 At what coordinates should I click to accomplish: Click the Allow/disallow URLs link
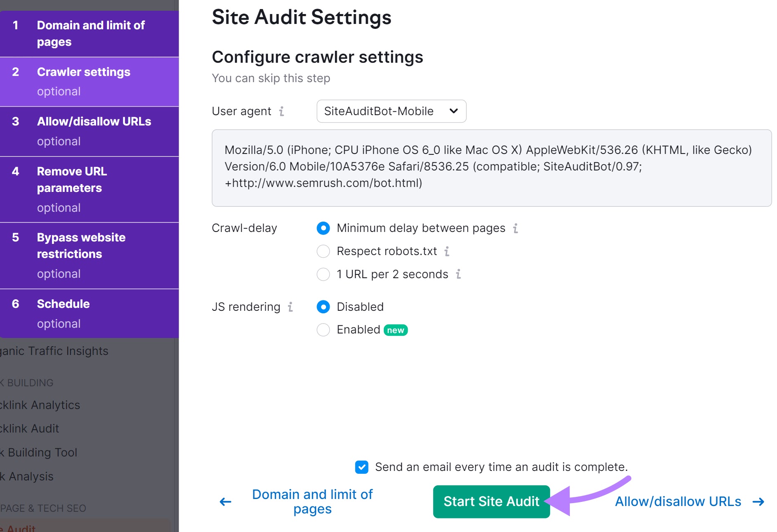click(678, 501)
